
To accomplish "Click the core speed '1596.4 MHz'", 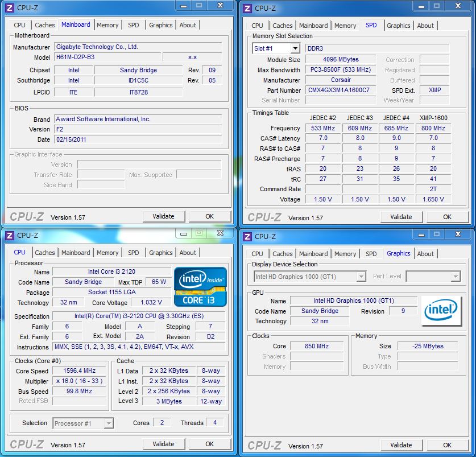I will click(79, 370).
